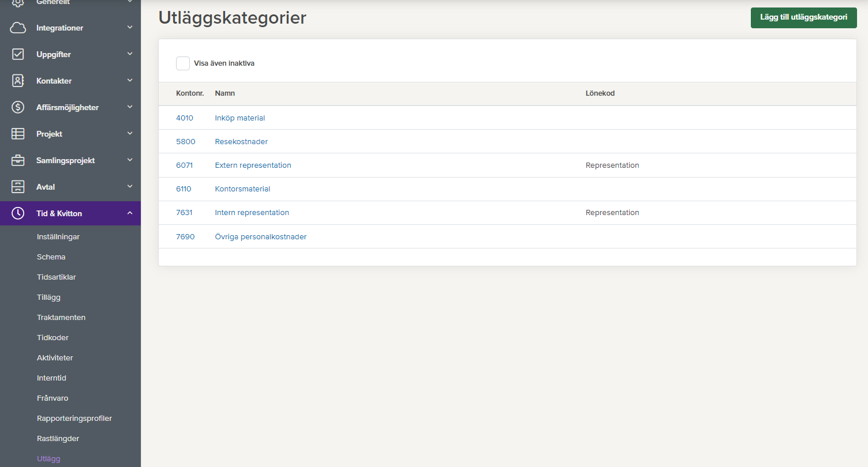Image resolution: width=868 pixels, height=467 pixels.
Task: Enable the Visa även inaktiva checkbox
Action: pos(183,63)
